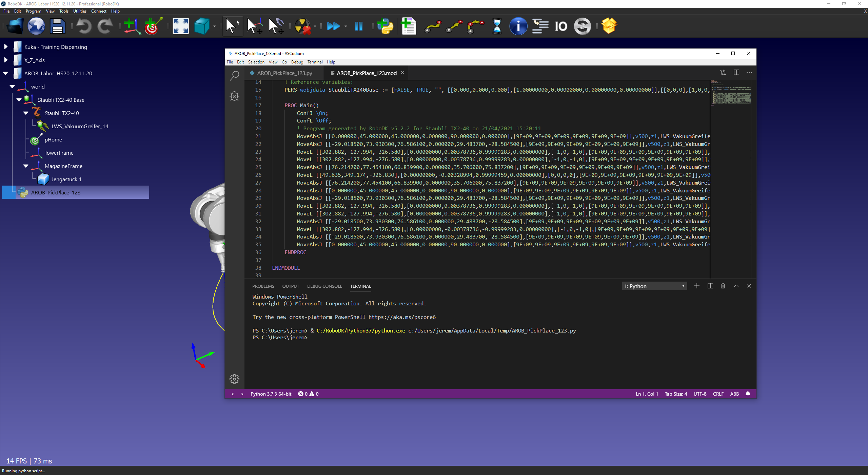Click the Debug bug icon in VSCodium
The height and width of the screenshot is (475, 868).
[x=234, y=96]
